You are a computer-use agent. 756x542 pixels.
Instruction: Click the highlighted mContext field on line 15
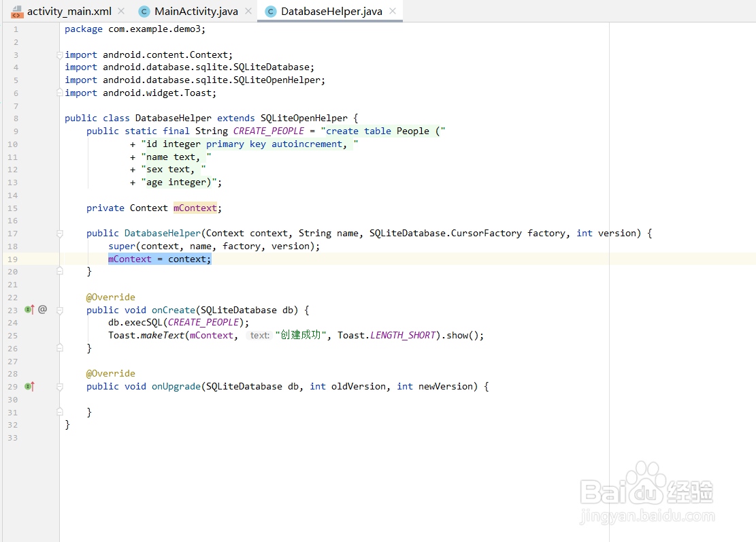pos(195,208)
